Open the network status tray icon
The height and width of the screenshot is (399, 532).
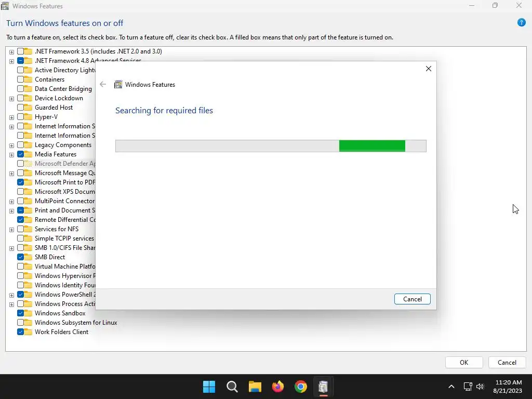468,387
